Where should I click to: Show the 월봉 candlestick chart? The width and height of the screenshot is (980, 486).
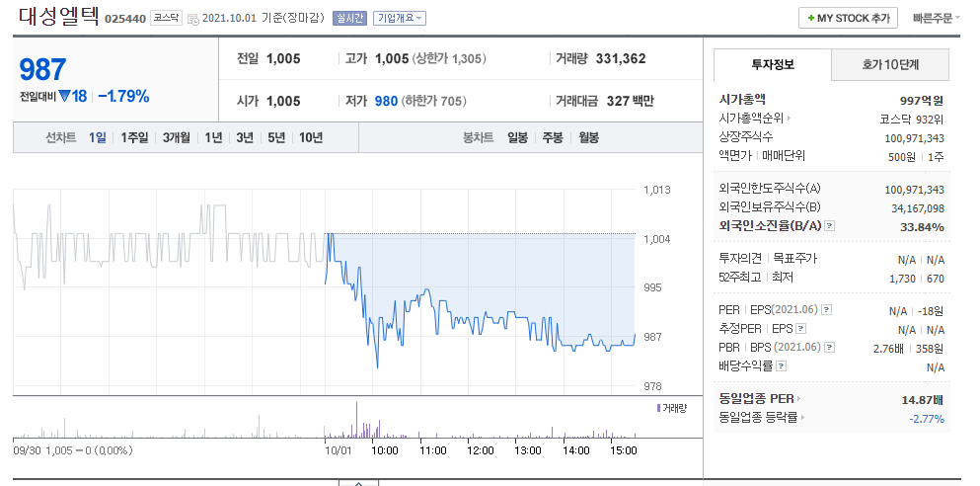[x=588, y=137]
